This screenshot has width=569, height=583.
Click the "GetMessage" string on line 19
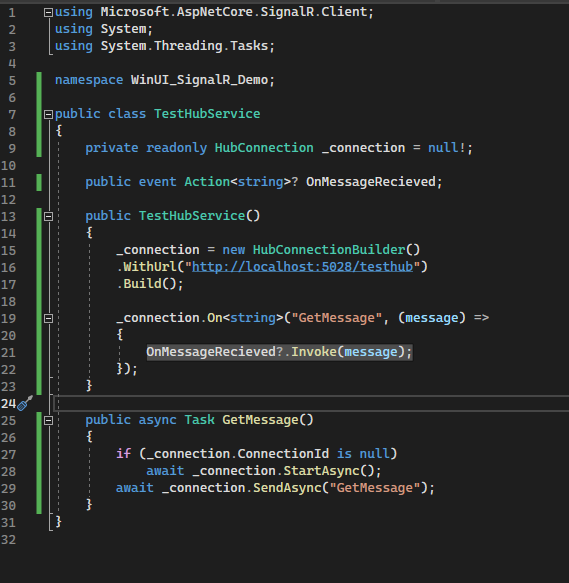[336, 318]
